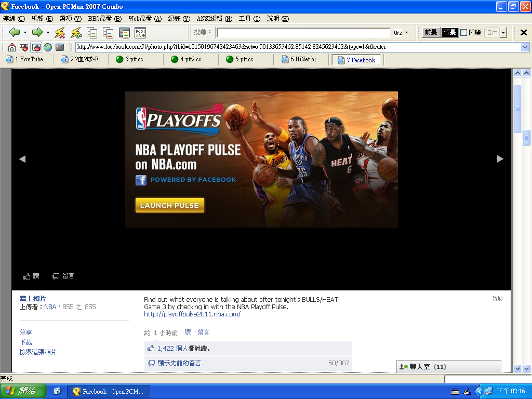Click the reconnect lightning icon with green arrow
Image resolution: width=532 pixels, height=399 pixels.
(76, 33)
